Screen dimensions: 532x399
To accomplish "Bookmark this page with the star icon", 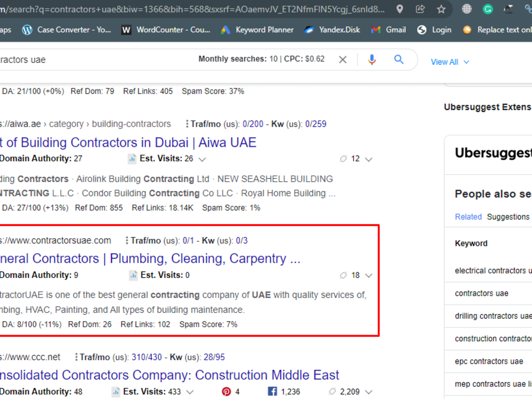I will [x=441, y=9].
